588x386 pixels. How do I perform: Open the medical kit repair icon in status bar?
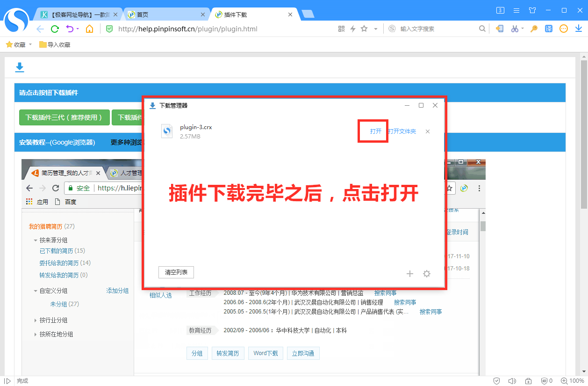click(528, 380)
